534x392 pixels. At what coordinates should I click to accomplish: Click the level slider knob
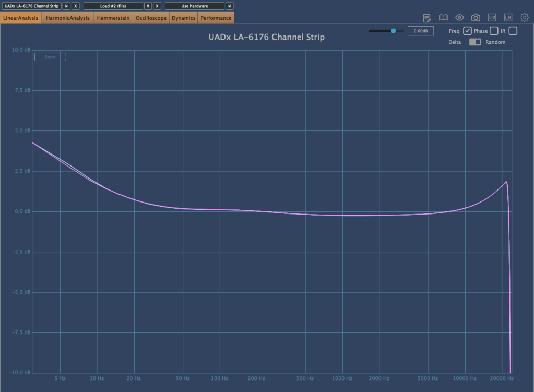click(x=394, y=31)
